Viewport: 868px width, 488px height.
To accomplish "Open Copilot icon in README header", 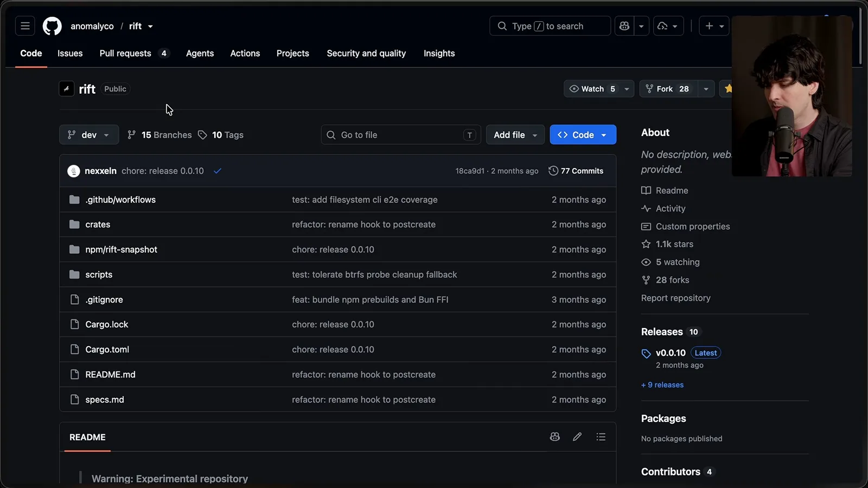I will coord(554,437).
